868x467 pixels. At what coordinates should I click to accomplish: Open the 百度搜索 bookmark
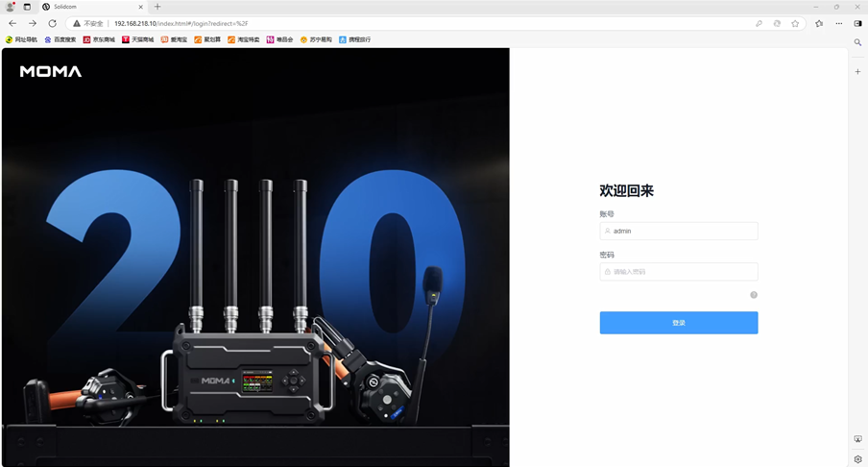click(60, 40)
